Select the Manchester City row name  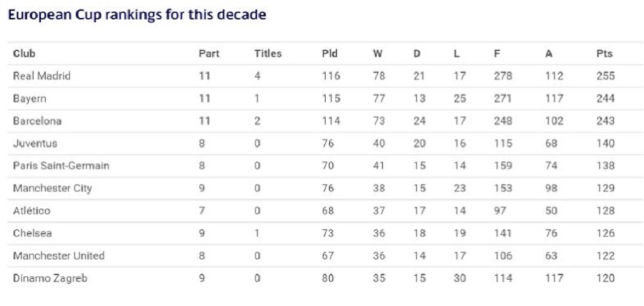52,188
